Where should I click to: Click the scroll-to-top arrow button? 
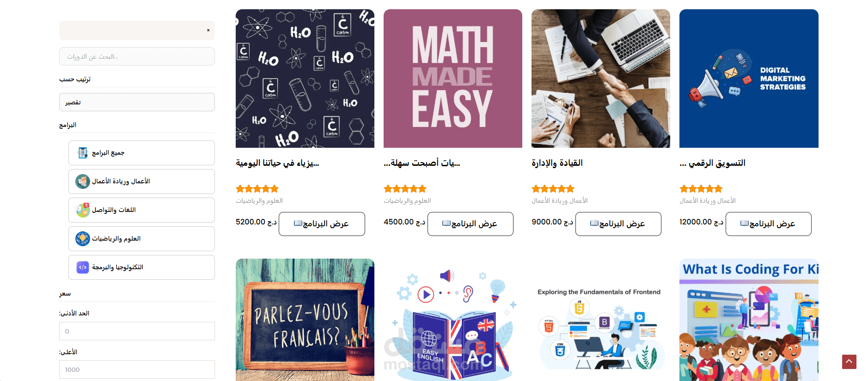pos(849,362)
